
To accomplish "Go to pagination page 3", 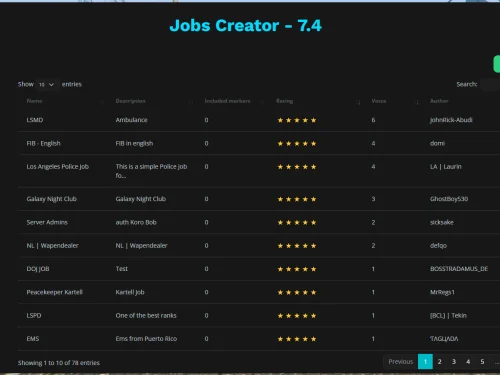I will (x=454, y=362).
